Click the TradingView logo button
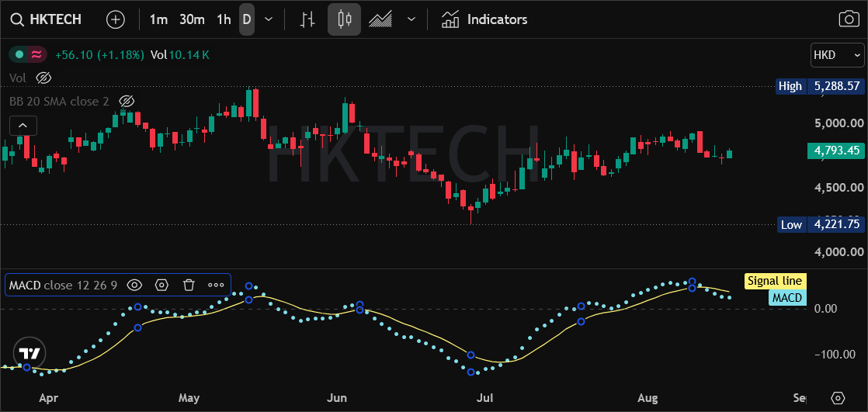Screen dimensions: 868x412 pyautogui.click(x=29, y=353)
